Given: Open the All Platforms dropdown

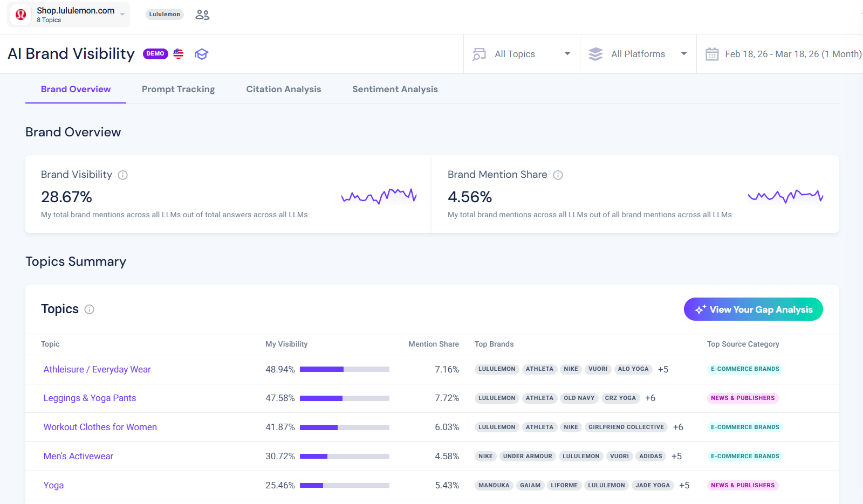Looking at the screenshot, I should point(638,54).
